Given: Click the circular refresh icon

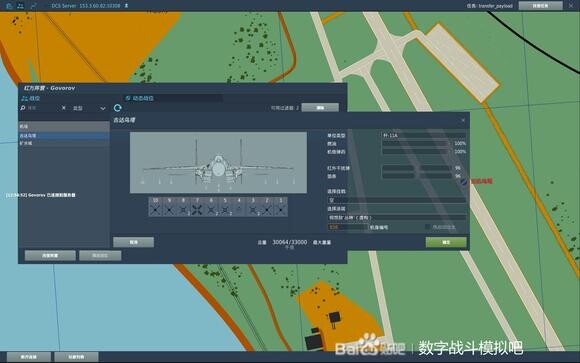Looking at the screenshot, I should [118, 108].
